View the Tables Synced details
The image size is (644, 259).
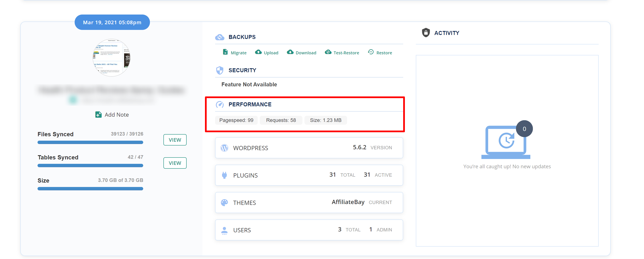175,163
